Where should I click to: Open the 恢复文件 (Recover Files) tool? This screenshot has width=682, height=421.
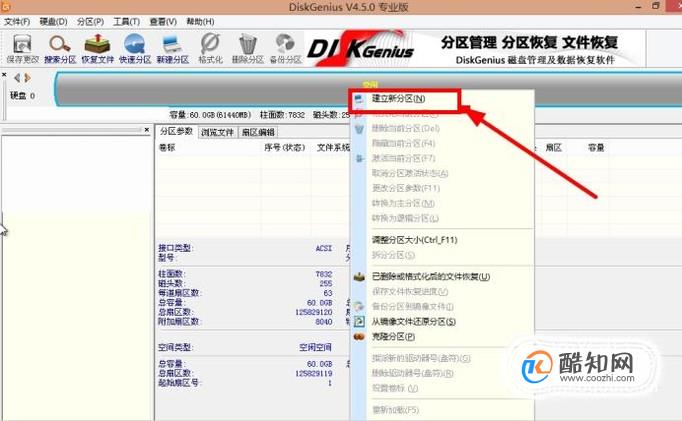pyautogui.click(x=97, y=48)
